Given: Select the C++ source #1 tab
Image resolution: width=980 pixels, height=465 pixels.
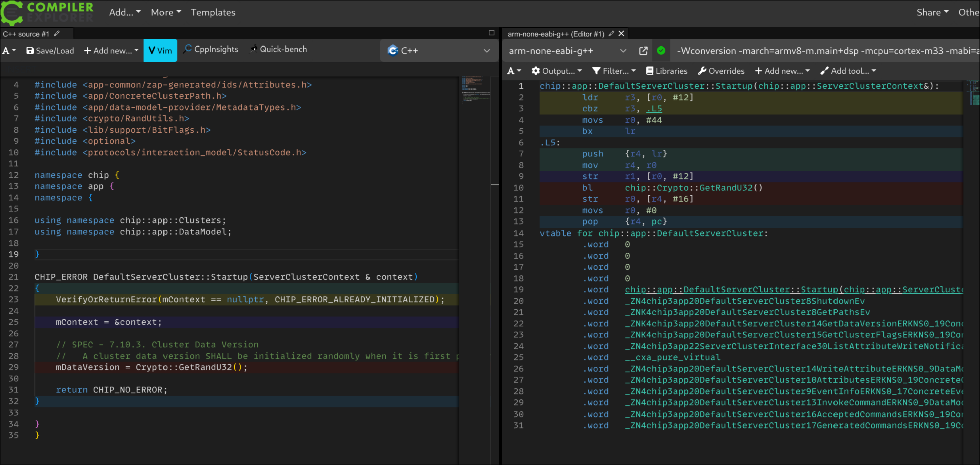Looking at the screenshot, I should coord(26,34).
